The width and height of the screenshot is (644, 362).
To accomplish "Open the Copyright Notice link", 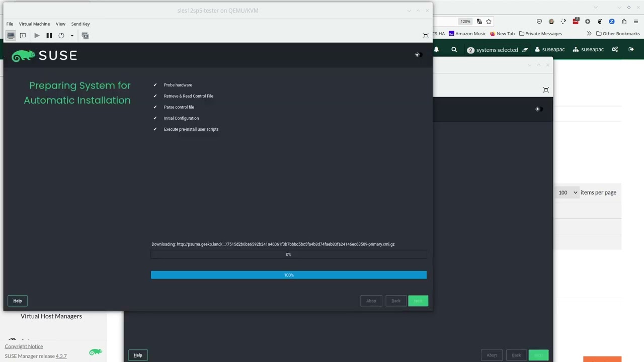I will [24, 346].
